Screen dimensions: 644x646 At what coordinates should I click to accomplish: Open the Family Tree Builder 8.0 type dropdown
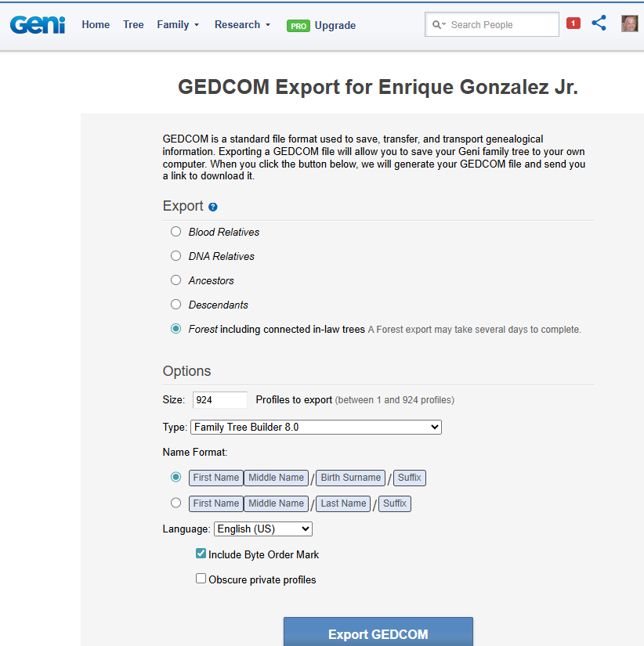coord(316,427)
